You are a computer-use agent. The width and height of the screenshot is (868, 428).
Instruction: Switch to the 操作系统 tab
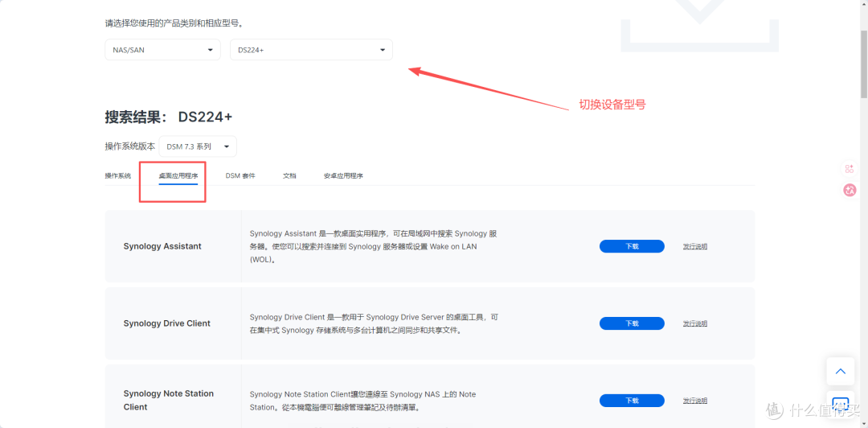tap(118, 175)
